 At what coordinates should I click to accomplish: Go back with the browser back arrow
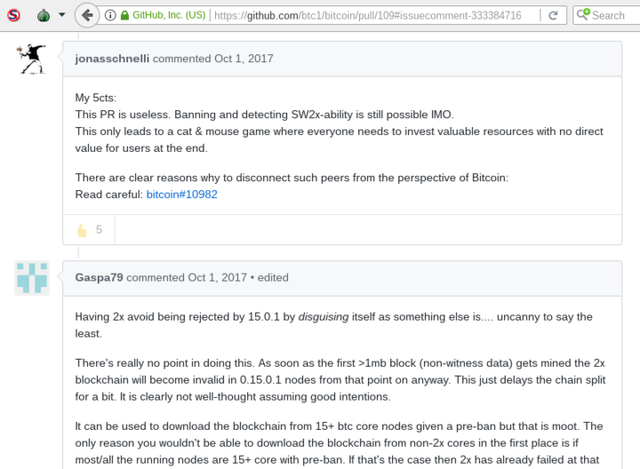(x=87, y=16)
